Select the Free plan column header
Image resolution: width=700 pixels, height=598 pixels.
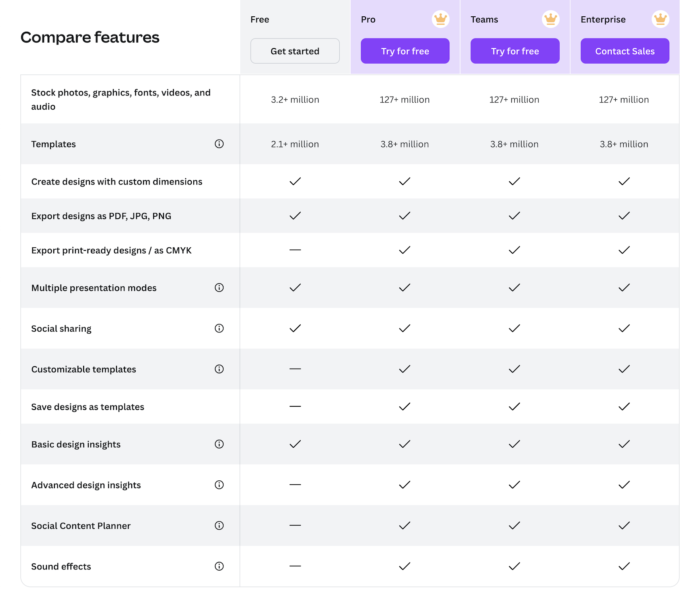(x=260, y=19)
